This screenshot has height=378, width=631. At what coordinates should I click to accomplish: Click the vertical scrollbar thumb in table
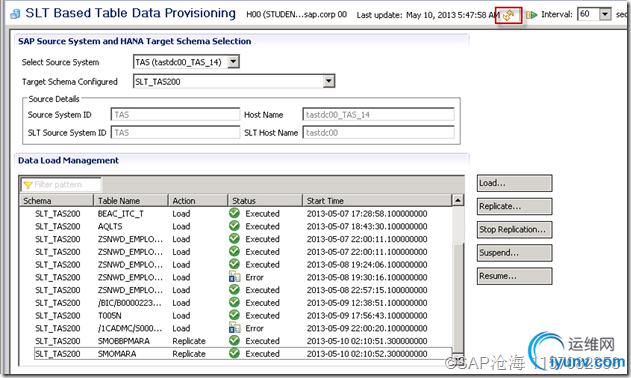tap(458, 298)
